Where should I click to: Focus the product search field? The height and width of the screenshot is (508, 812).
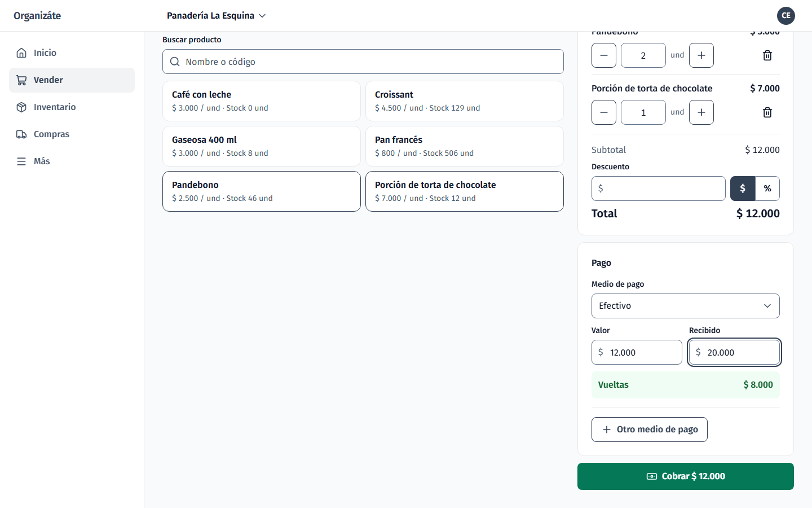363,62
